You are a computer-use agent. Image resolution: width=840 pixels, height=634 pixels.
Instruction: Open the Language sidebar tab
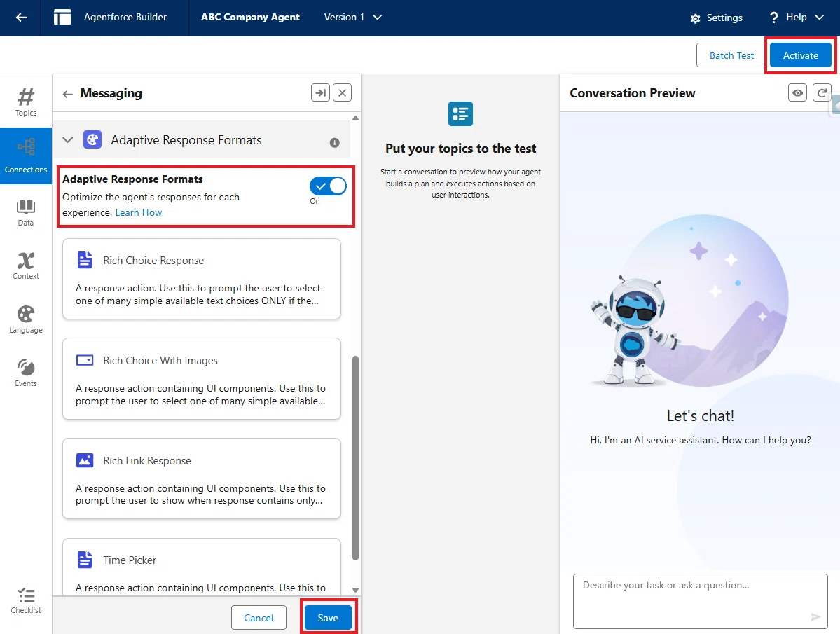coord(26,319)
